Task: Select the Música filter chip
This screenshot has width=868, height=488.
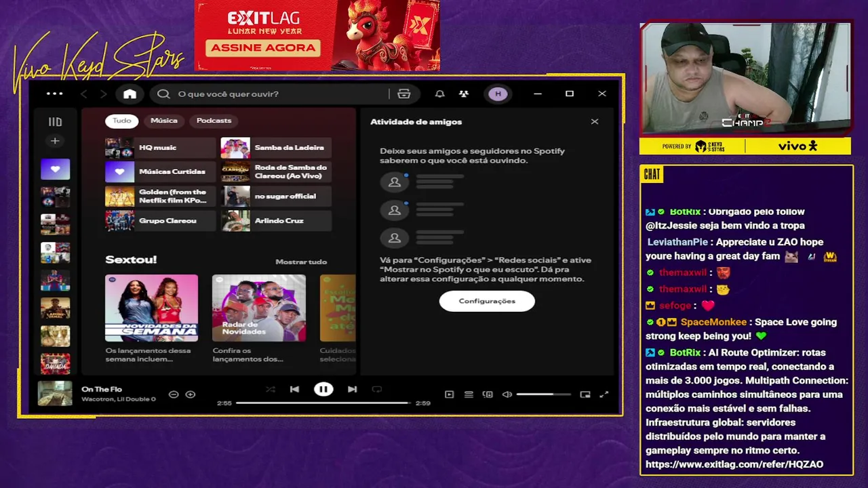Action: (x=164, y=121)
